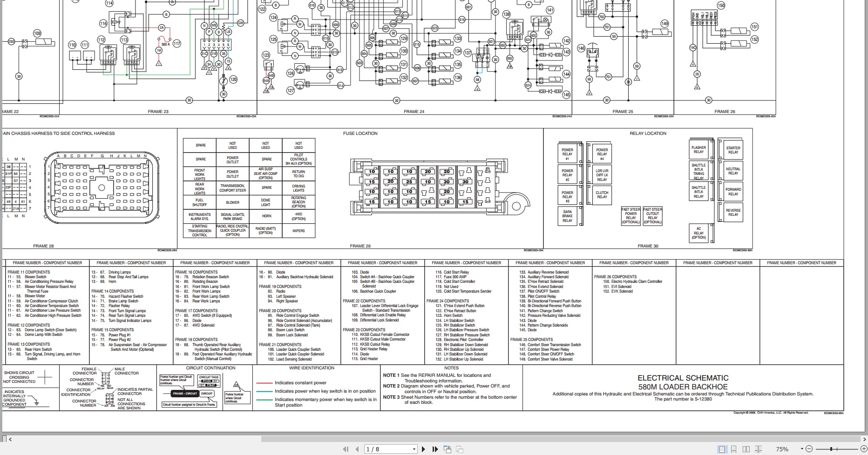
Task: Click the next page playback-style button
Action: pyautogui.click(x=423, y=449)
